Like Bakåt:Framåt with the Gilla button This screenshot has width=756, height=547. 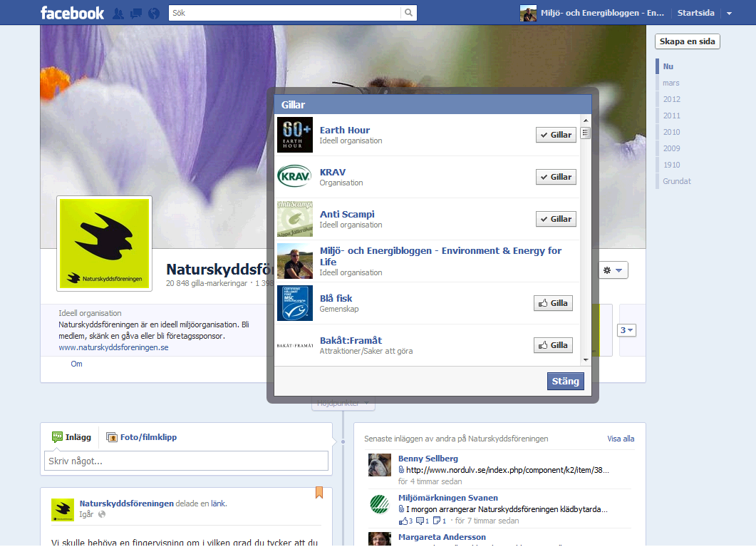553,345
